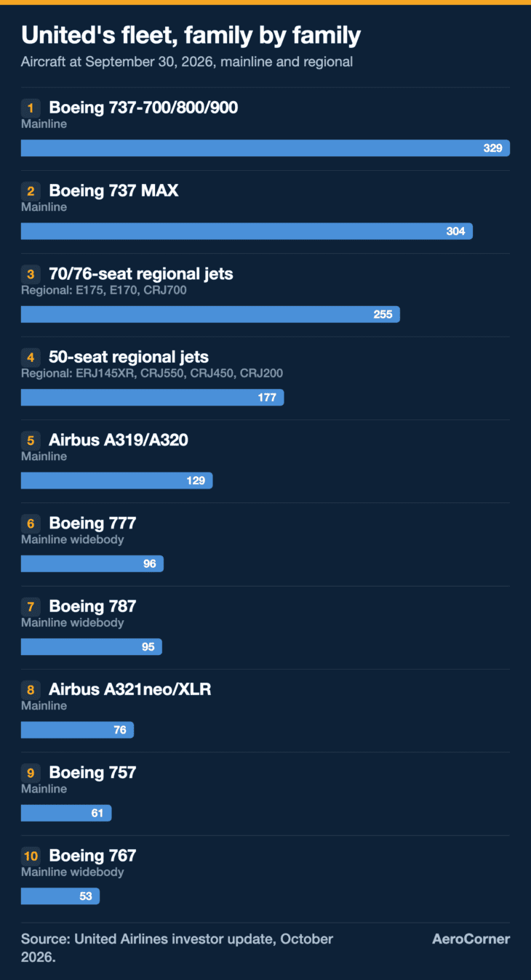Select the Boeing 757 bar labeled 61
Screen dimensions: 531x980
tap(66, 813)
